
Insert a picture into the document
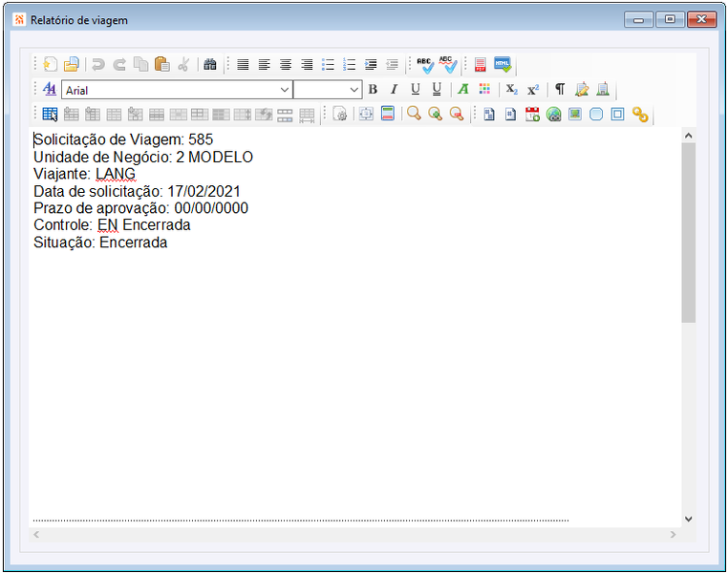pos(575,115)
